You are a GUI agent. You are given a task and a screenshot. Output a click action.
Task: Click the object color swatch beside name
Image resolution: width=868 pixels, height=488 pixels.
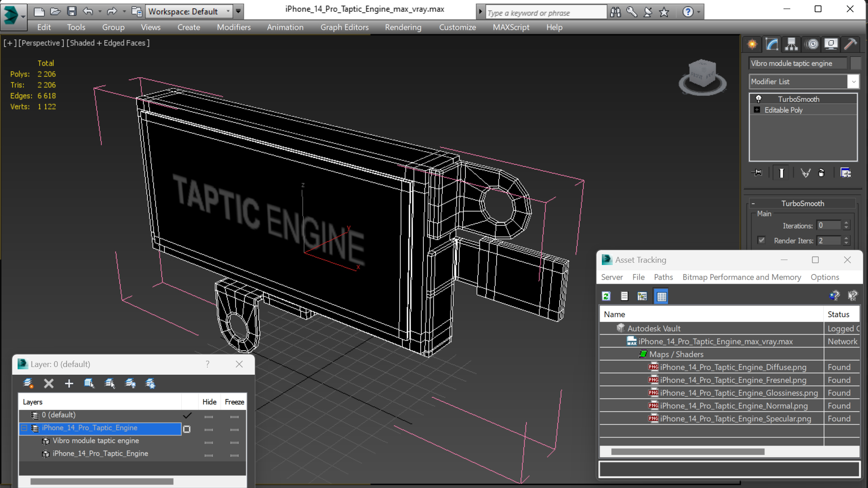[855, 63]
